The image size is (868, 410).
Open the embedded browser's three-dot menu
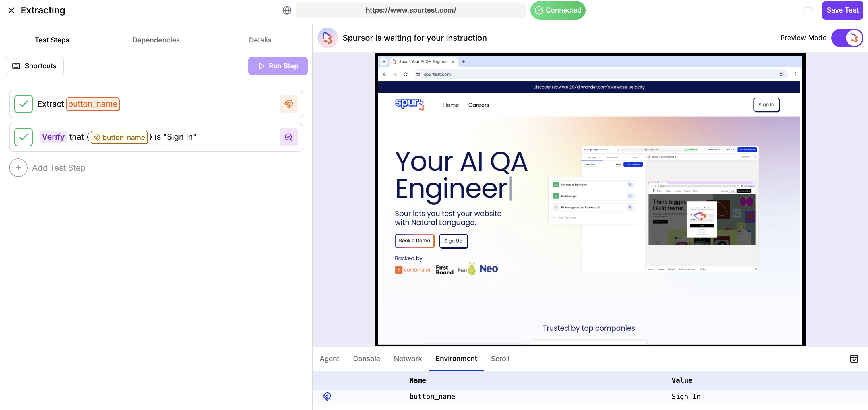(796, 74)
